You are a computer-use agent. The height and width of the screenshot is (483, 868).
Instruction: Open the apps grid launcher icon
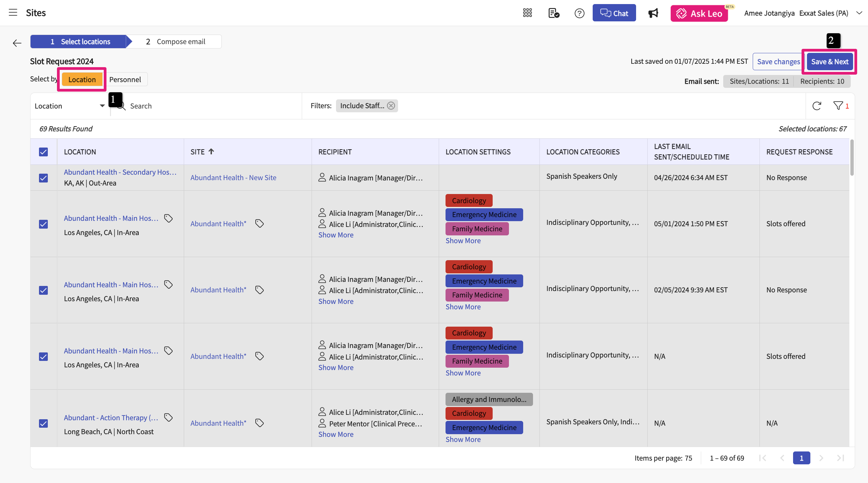(x=527, y=13)
